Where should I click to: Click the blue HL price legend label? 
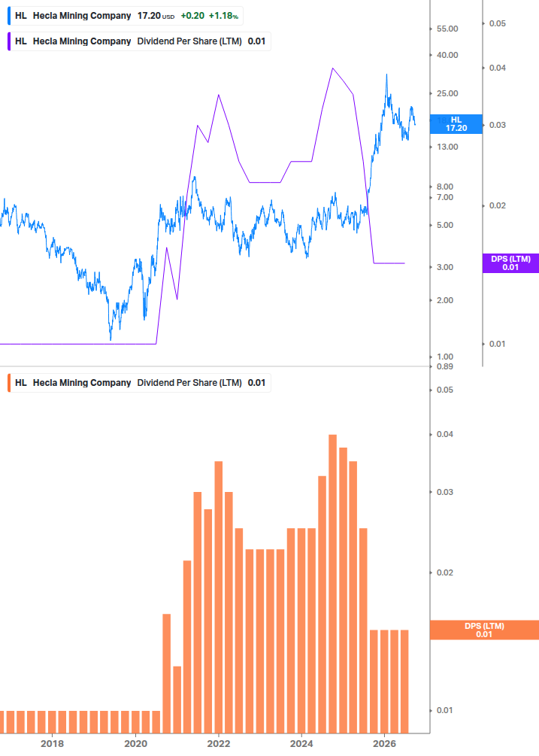(x=126, y=16)
